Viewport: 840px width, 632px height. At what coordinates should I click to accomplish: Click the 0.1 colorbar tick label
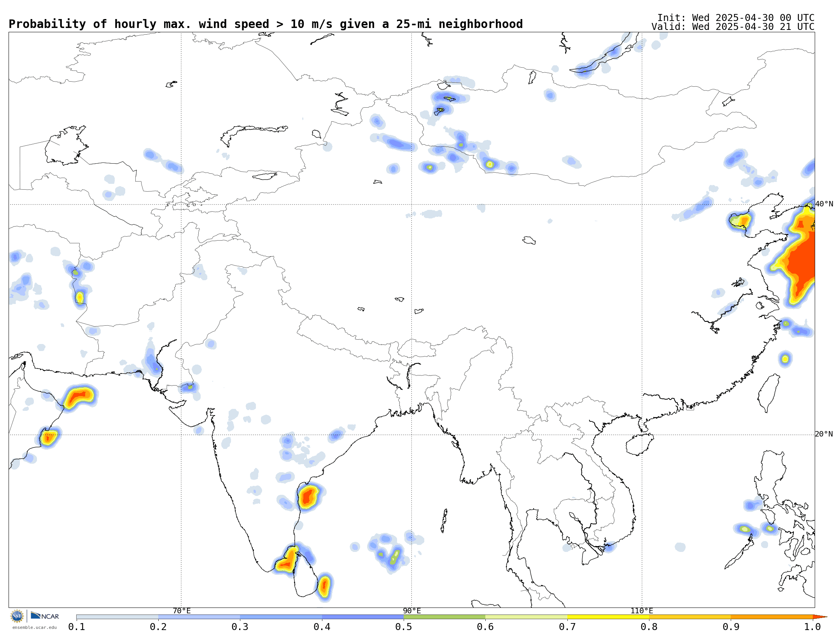click(77, 627)
